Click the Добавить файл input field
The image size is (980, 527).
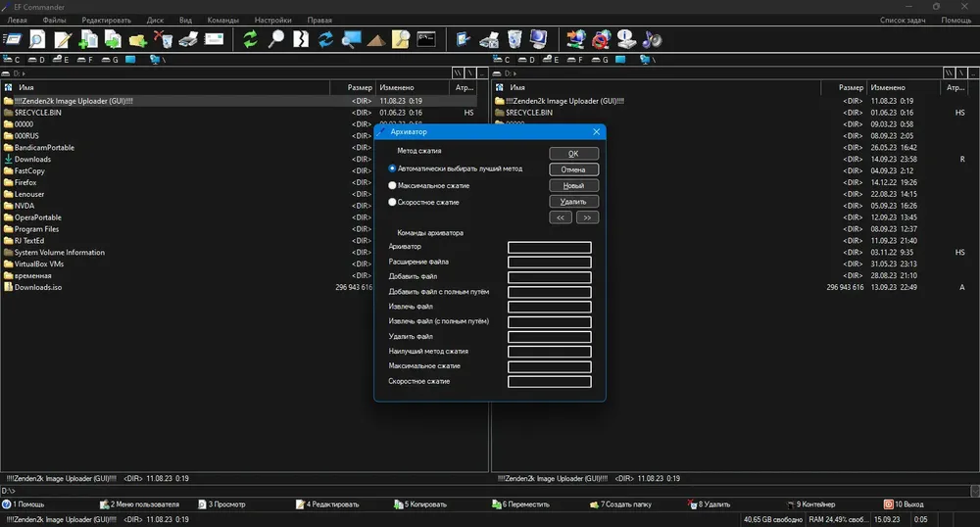[550, 277]
